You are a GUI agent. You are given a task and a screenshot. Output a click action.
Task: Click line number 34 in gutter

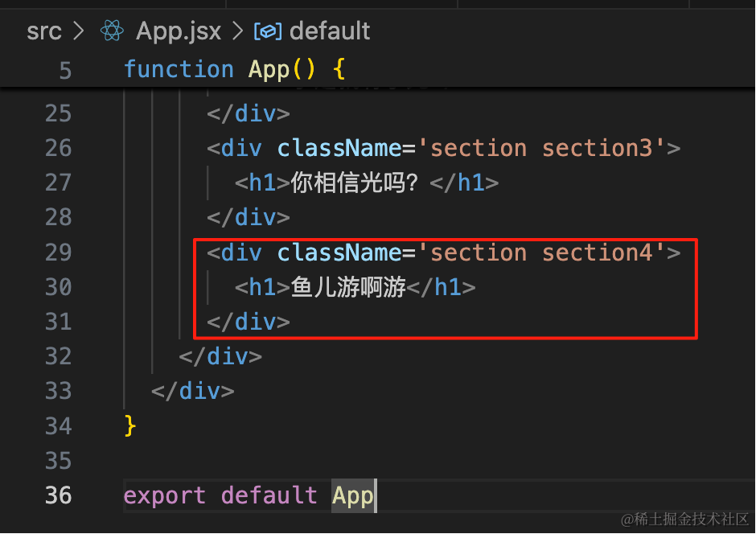(x=59, y=426)
